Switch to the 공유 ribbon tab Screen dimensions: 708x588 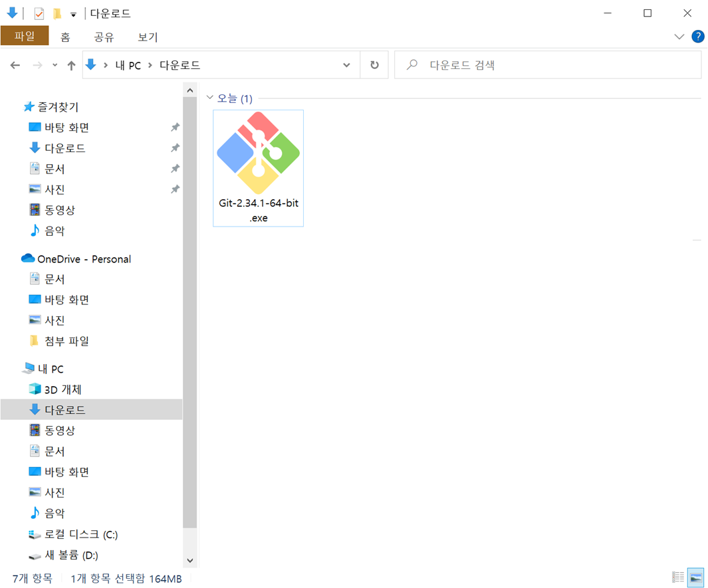point(104,37)
